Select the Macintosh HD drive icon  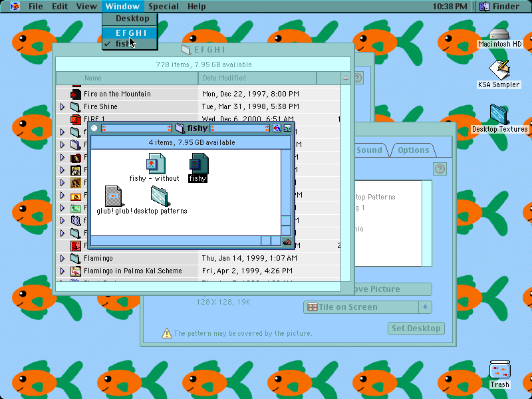499,34
